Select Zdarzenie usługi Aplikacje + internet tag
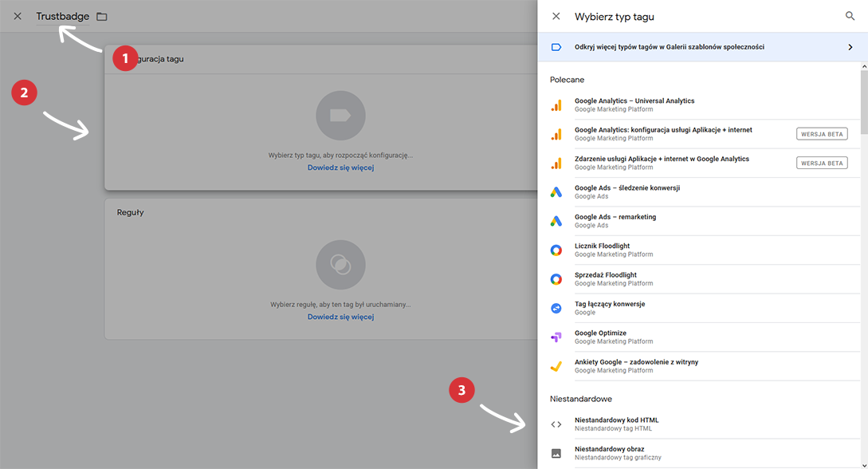 point(699,163)
